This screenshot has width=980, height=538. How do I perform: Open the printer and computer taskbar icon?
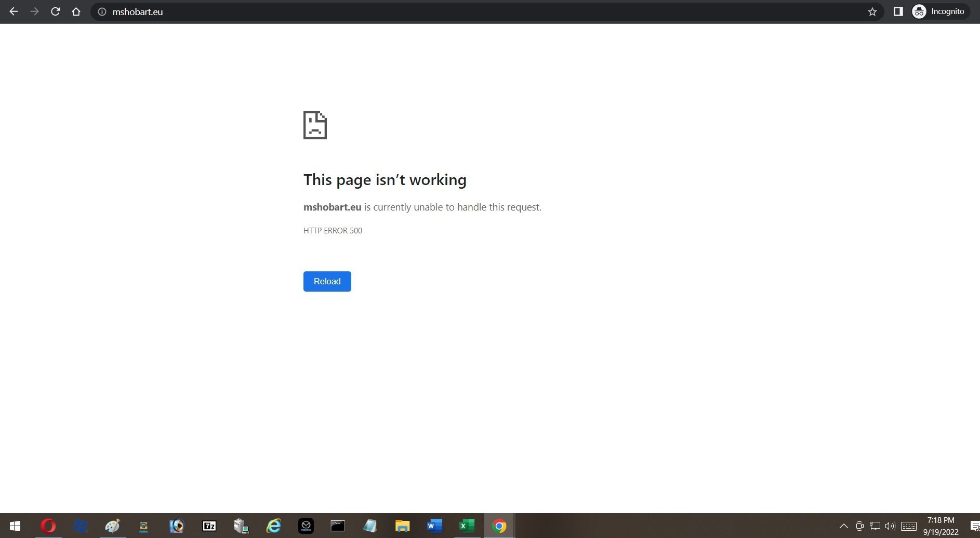pos(241,526)
